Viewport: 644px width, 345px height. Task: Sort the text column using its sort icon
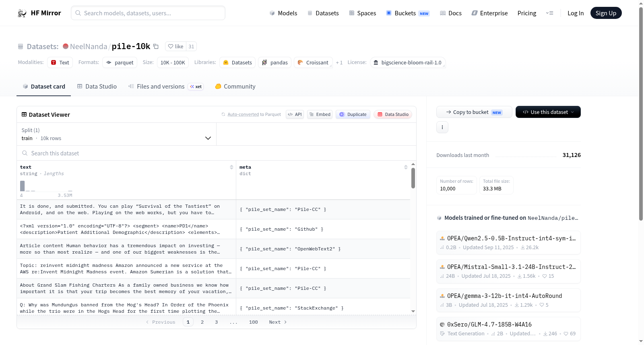click(231, 167)
